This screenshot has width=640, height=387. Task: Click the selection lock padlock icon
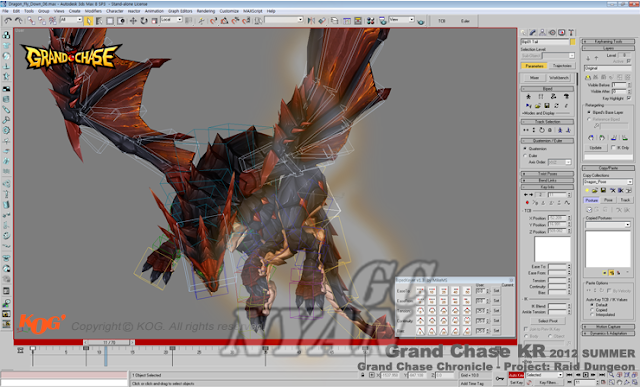362,375
